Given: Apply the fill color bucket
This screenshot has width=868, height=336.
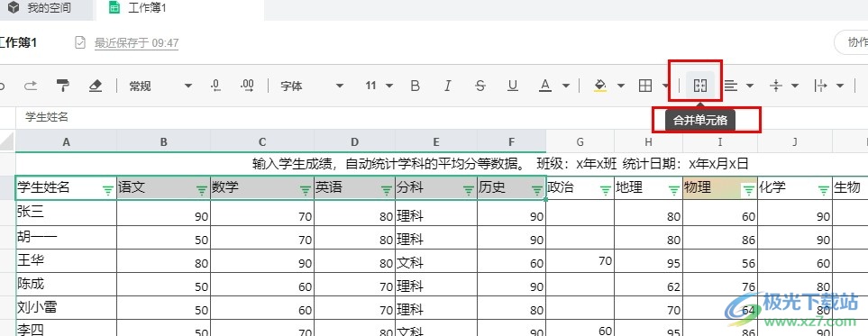Looking at the screenshot, I should point(600,86).
